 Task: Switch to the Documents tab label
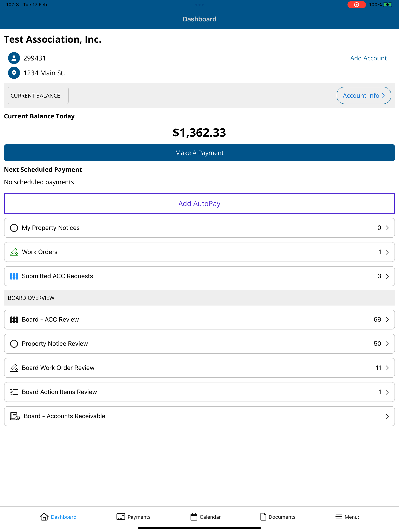pos(282,517)
